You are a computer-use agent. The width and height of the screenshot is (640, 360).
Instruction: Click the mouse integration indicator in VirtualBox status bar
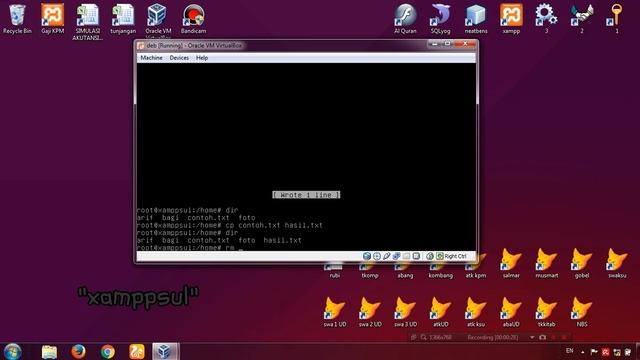429,256
